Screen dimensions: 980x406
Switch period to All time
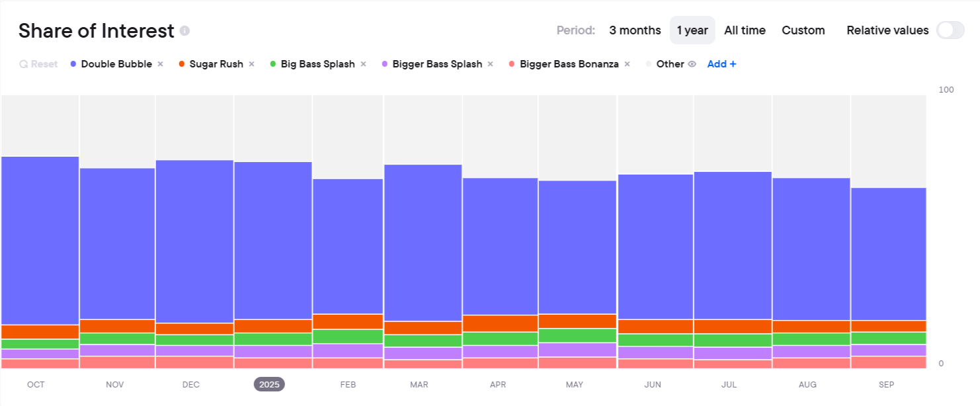pyautogui.click(x=745, y=30)
